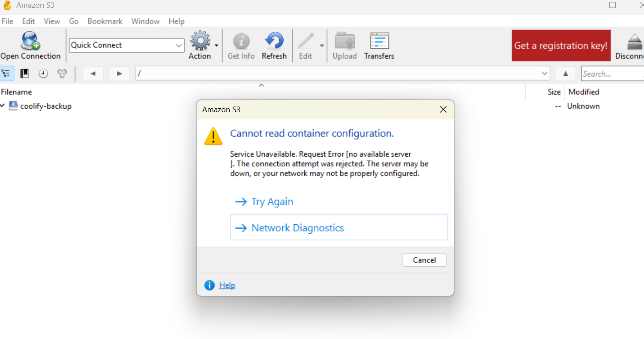The width and height of the screenshot is (644, 339).
Task: Show the bookmarks view
Action: coord(25,74)
